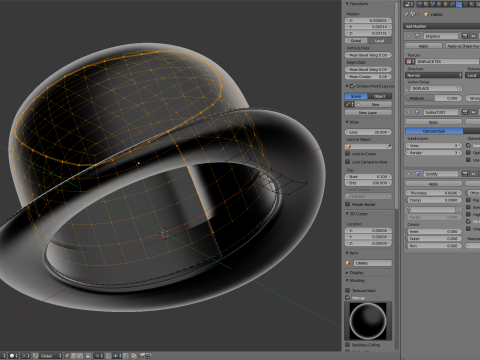480x360 pixels.
Task: Click Apply as Shape Key button
Action: coord(463,46)
